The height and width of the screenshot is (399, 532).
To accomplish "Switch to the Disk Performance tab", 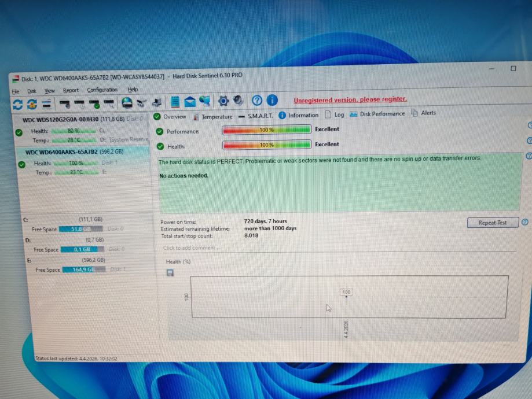I will coord(377,114).
